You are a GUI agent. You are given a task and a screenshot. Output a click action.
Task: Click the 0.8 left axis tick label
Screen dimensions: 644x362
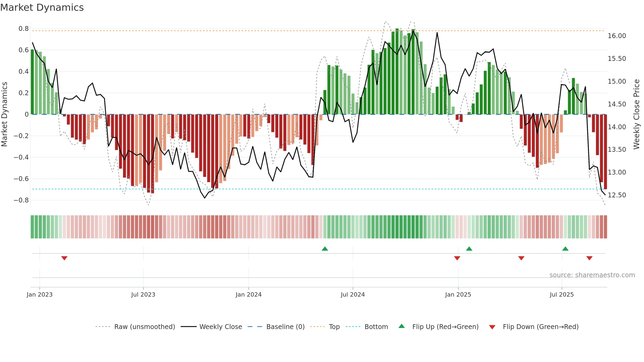coord(24,29)
